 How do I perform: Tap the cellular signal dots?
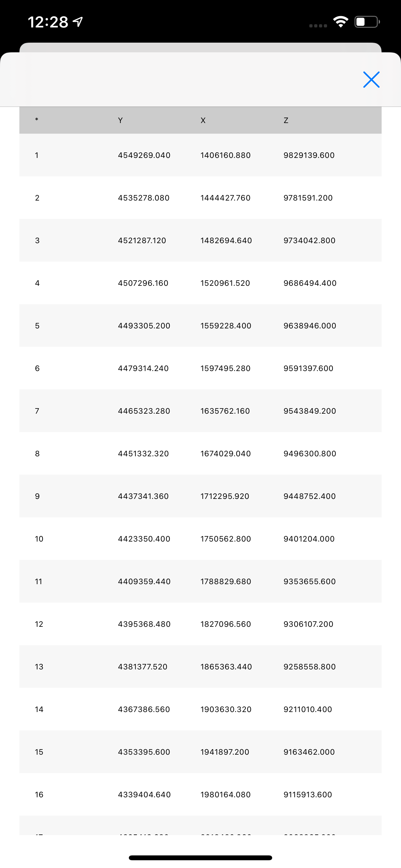[x=318, y=26]
